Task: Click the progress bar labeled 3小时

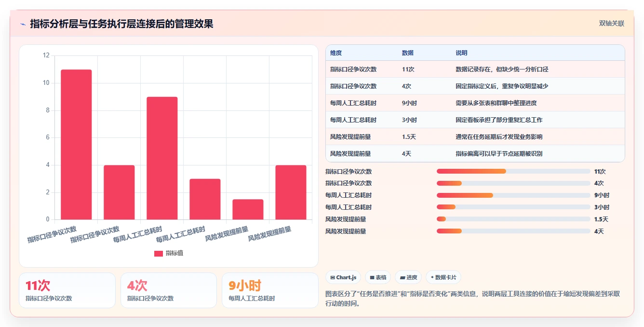Action: (513, 207)
